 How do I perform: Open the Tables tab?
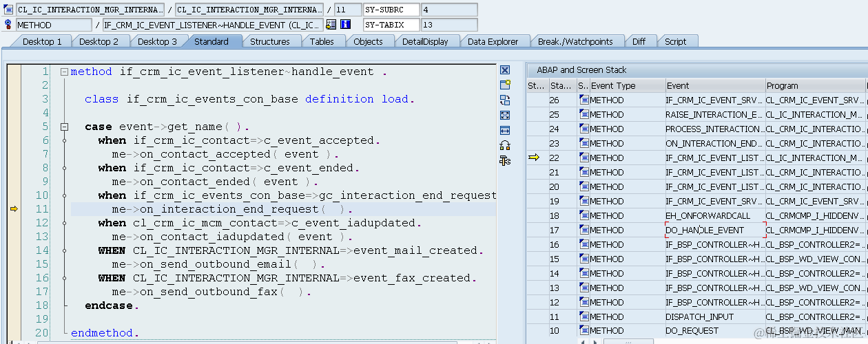click(x=322, y=41)
